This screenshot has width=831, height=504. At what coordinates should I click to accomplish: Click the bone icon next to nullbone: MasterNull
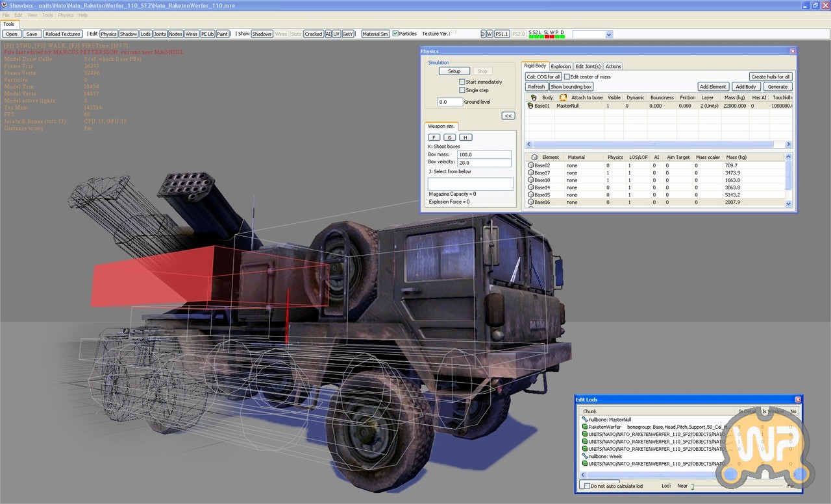click(584, 420)
